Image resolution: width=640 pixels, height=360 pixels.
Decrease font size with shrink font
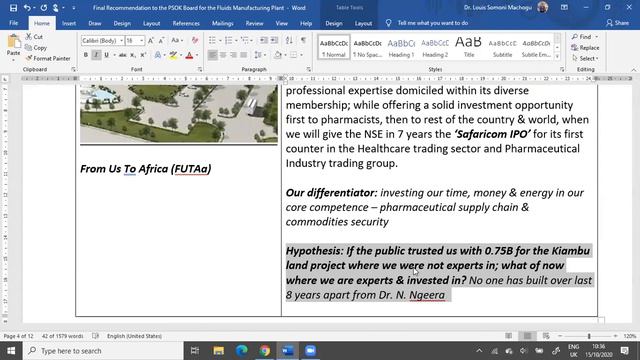pos(161,40)
